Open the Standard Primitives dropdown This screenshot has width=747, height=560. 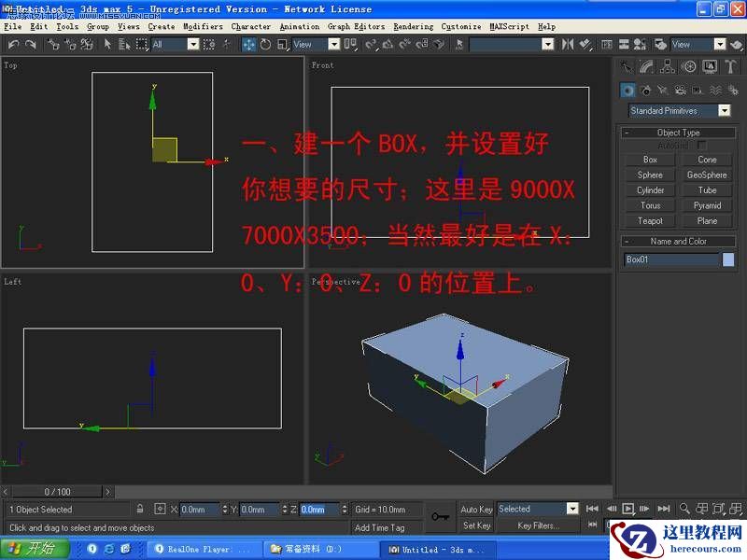(x=679, y=110)
